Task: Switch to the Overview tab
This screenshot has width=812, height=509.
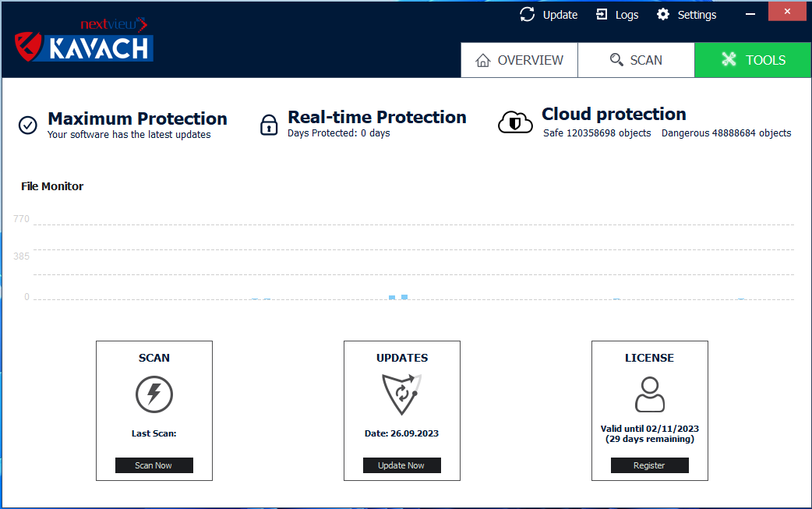Action: (519, 60)
